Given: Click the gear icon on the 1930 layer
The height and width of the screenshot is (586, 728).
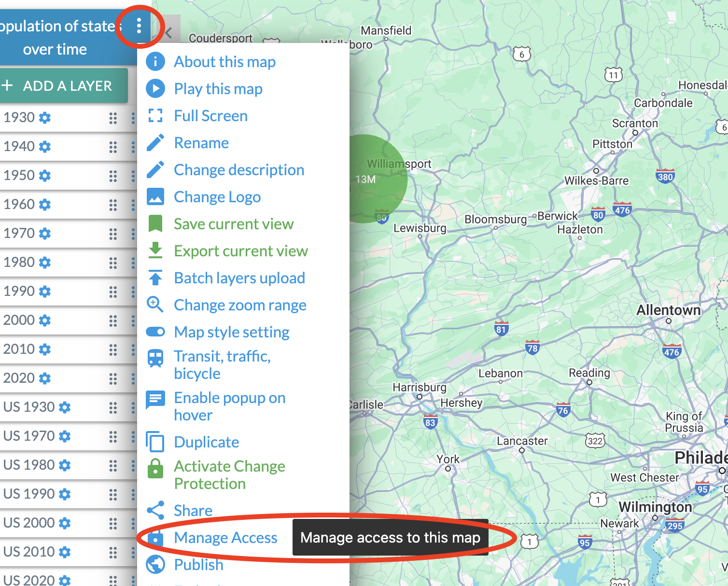Looking at the screenshot, I should click(x=44, y=117).
